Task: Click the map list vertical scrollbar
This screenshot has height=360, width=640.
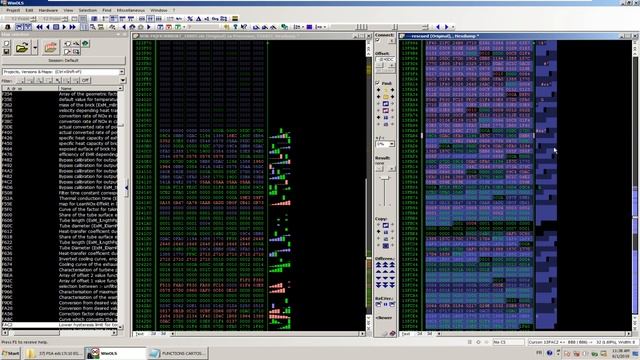Action: [x=120, y=208]
